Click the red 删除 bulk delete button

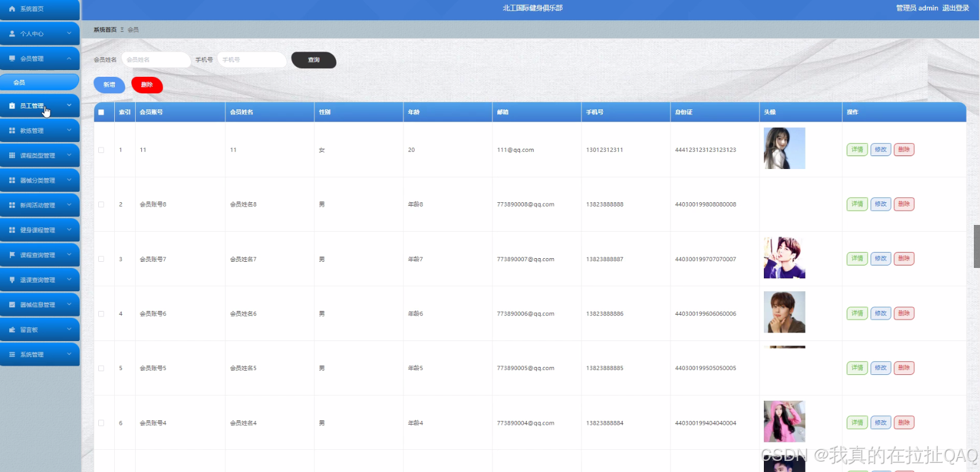point(147,85)
